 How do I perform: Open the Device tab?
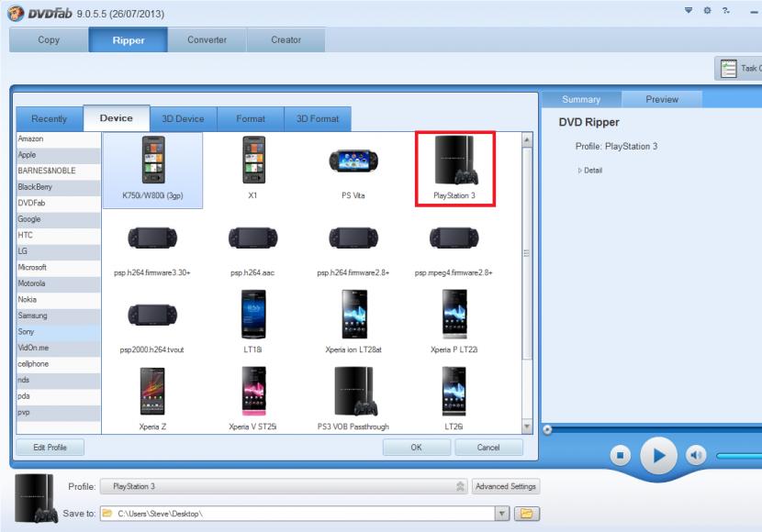coord(117,118)
